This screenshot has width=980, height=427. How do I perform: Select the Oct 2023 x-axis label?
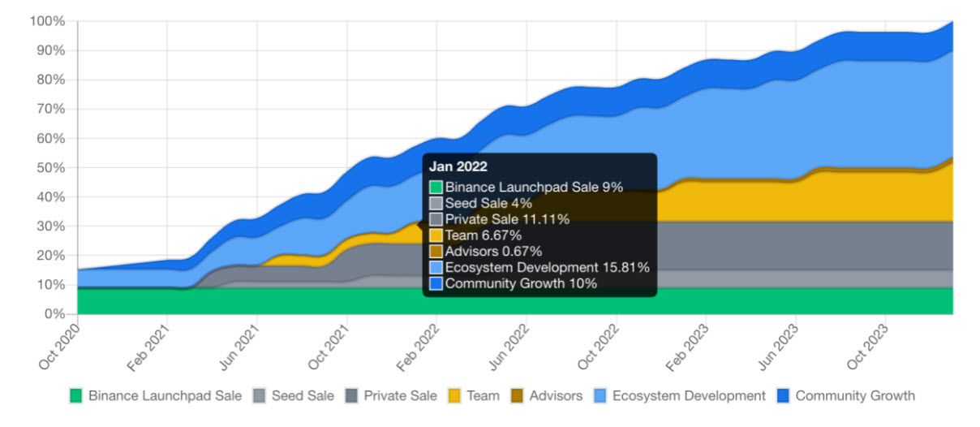(x=866, y=347)
